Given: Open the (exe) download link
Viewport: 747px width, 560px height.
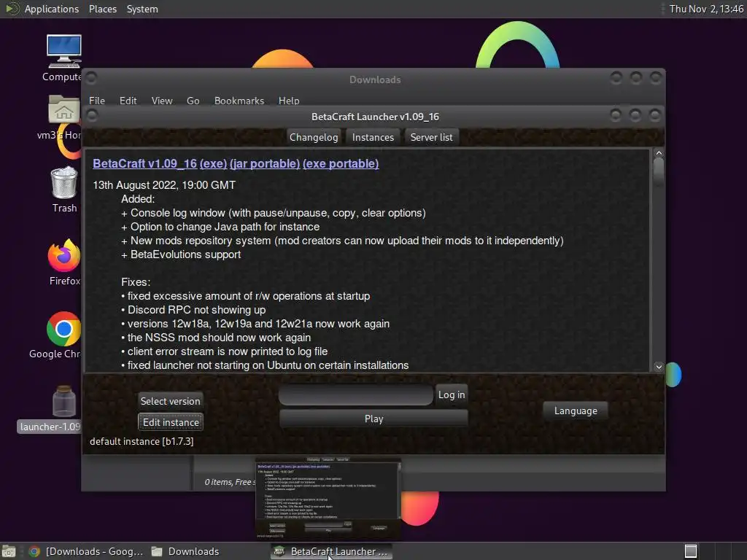Looking at the screenshot, I should pos(213,163).
